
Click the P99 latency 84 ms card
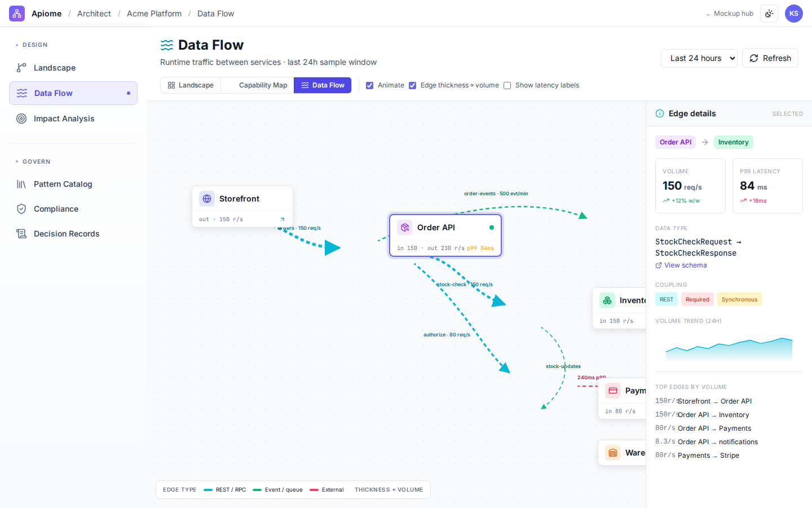pos(767,186)
